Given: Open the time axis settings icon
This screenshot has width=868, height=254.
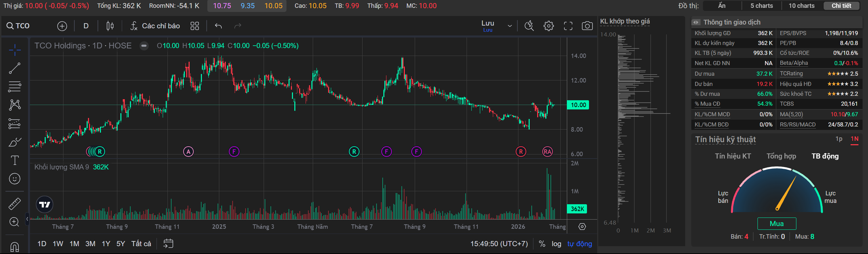Looking at the screenshot, I should (x=582, y=227).
